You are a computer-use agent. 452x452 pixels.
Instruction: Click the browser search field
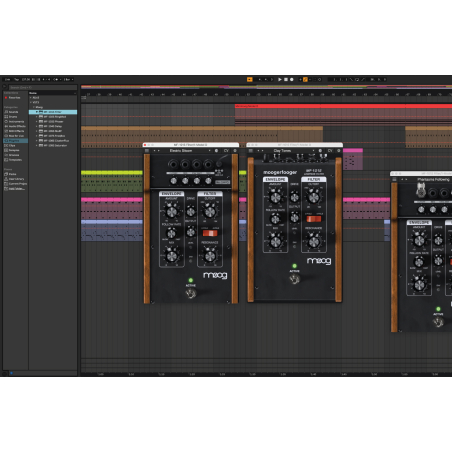pos(43,88)
